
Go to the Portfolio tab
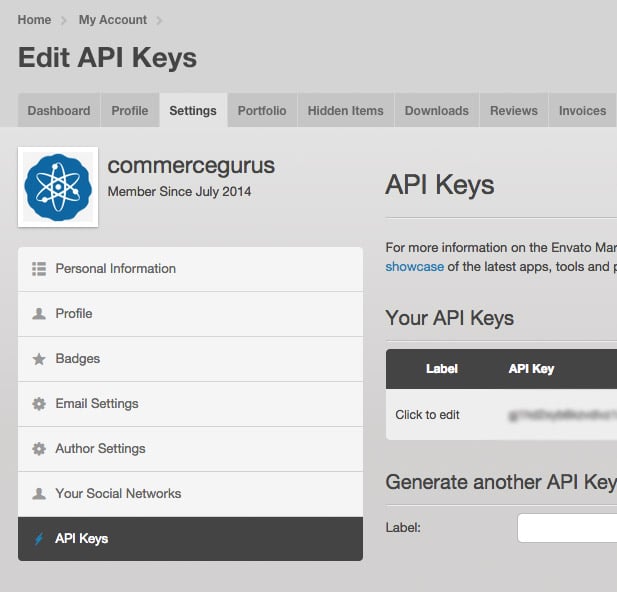(262, 111)
